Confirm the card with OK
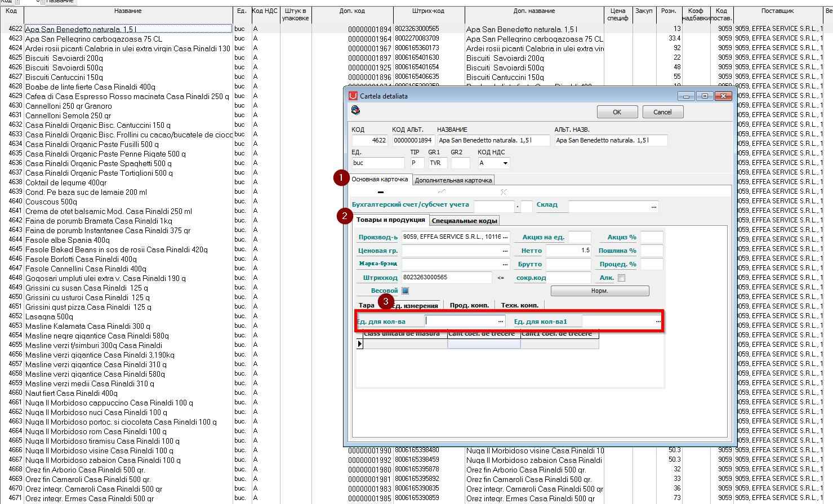 click(x=617, y=112)
